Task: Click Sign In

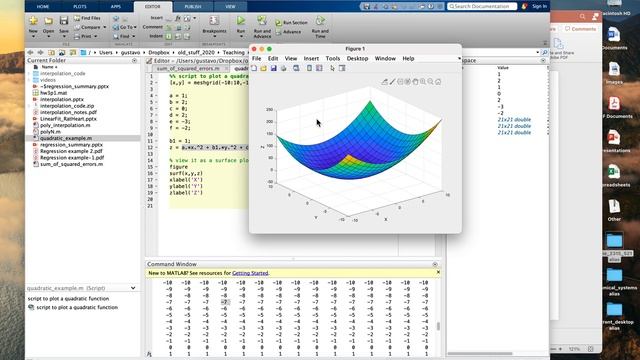Action: [x=539, y=7]
